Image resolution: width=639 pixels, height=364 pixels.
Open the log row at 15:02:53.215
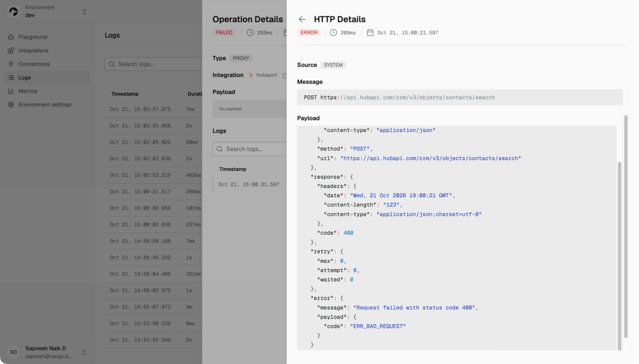tap(154, 175)
